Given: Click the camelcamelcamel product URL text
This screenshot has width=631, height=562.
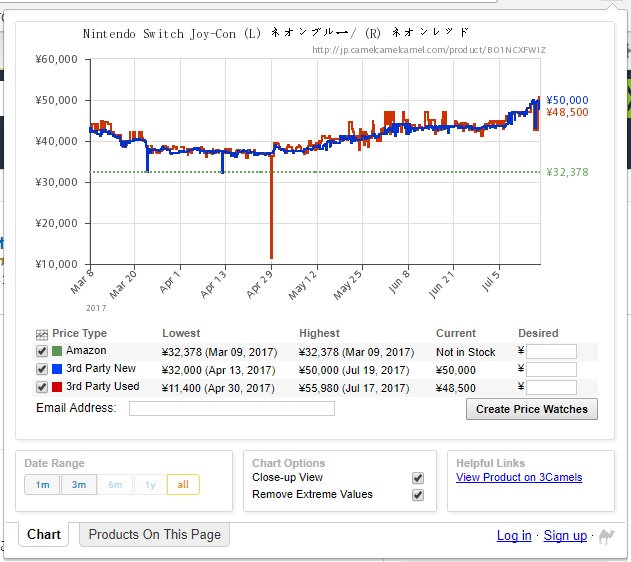Looking at the screenshot, I should (x=429, y=50).
